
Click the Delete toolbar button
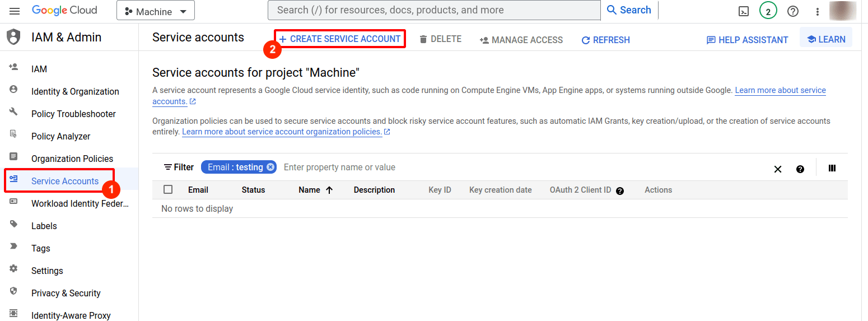(440, 39)
